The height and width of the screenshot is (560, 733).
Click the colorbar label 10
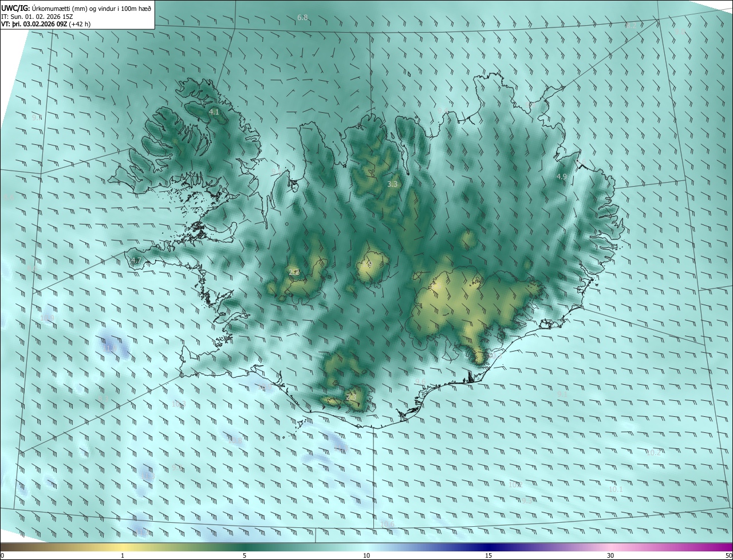366,556
